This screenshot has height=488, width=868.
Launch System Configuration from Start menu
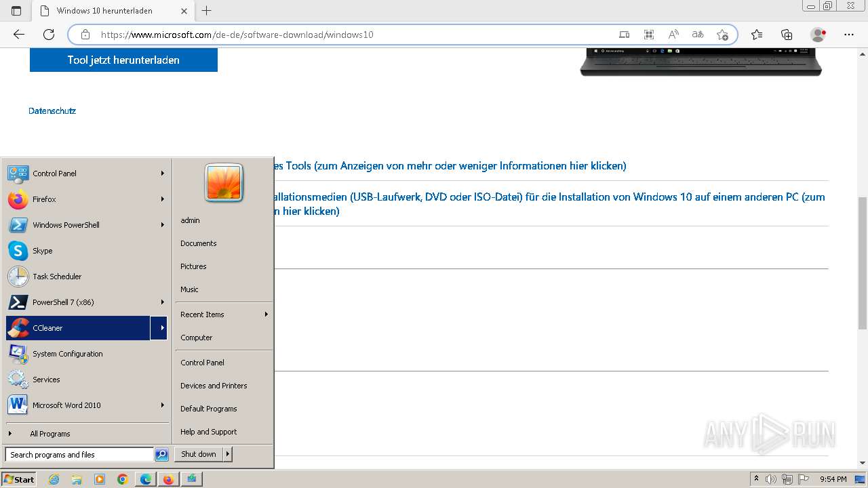coord(86,354)
